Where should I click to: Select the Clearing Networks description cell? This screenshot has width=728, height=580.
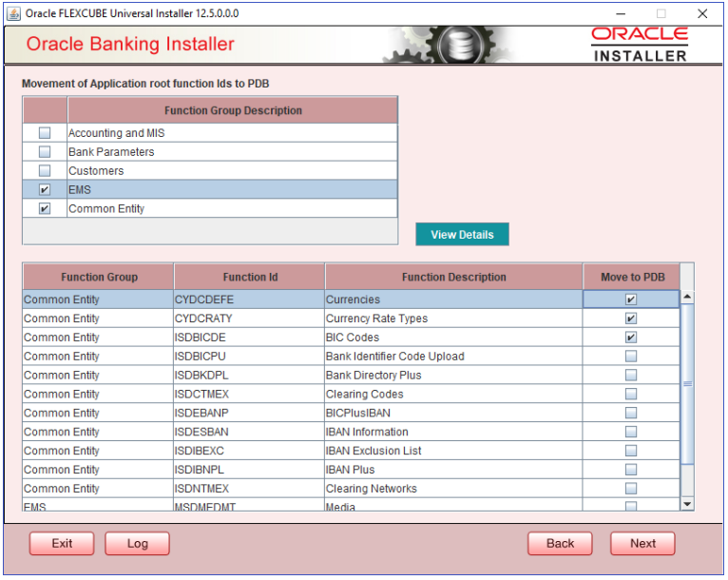(453, 489)
